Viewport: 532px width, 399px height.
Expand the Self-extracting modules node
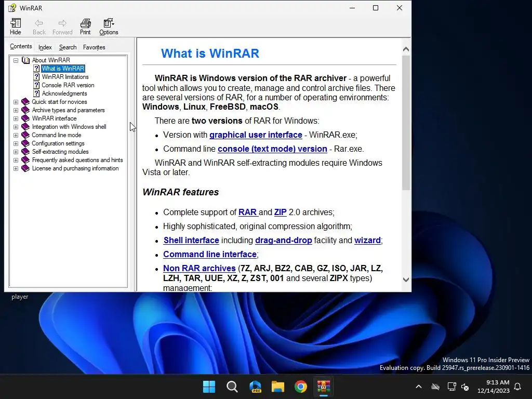pyautogui.click(x=16, y=152)
